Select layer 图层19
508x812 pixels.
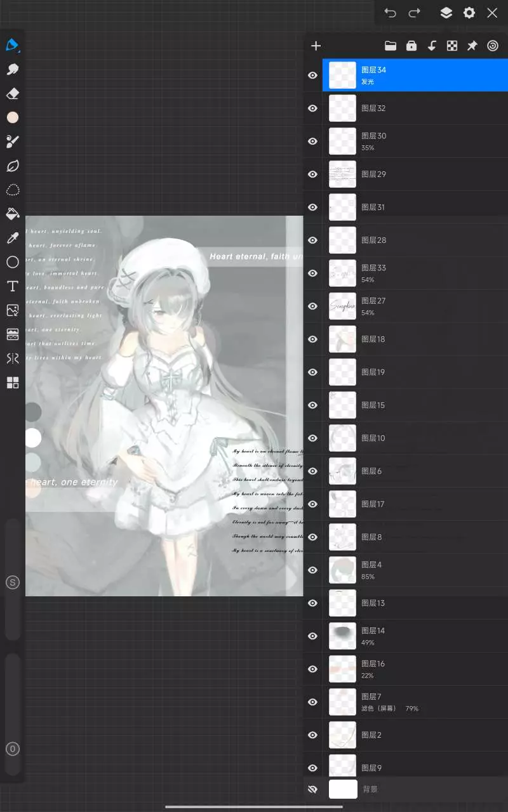(x=415, y=372)
